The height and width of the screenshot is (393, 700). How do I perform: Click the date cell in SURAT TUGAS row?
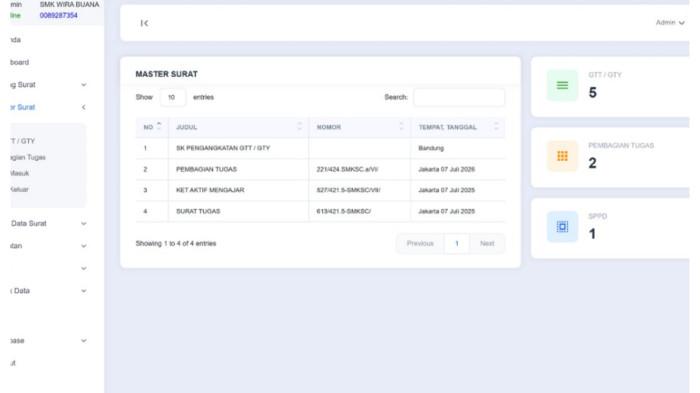446,211
